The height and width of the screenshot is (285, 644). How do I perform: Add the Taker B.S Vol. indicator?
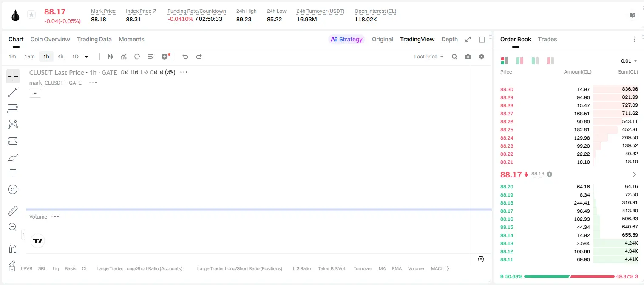[332, 268]
